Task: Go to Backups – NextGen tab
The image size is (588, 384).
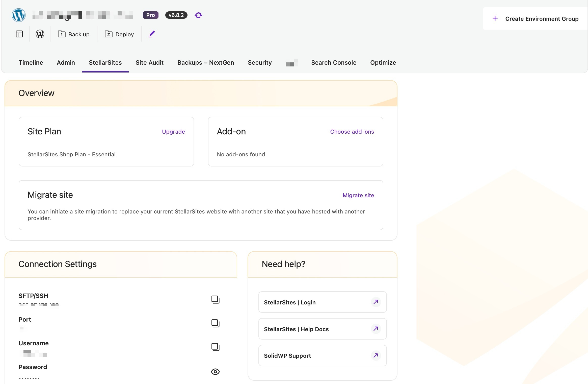Action: (205, 63)
